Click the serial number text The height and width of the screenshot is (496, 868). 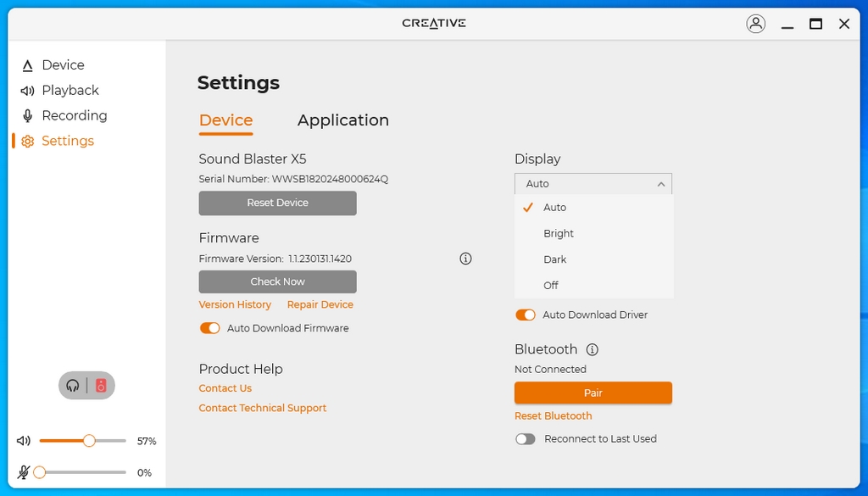(x=293, y=180)
